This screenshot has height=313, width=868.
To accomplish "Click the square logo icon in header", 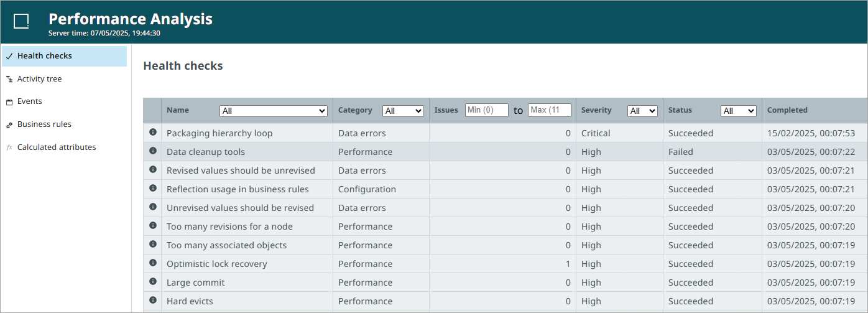I will point(21,22).
